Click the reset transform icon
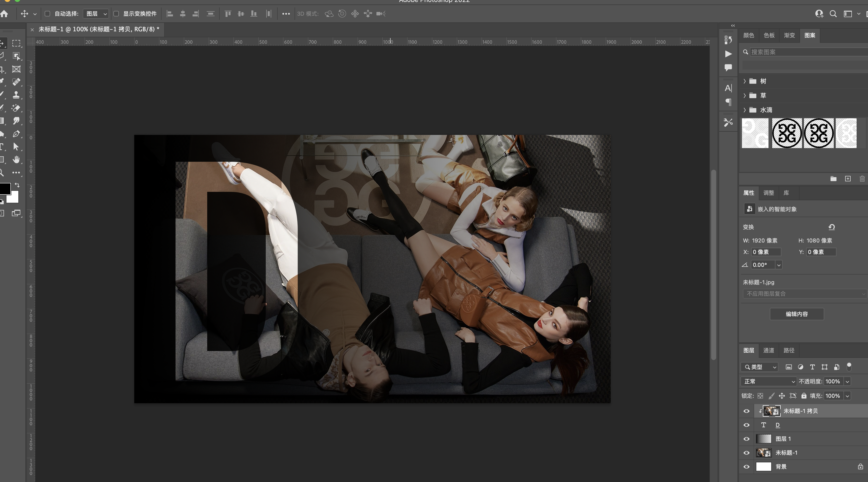 coord(832,227)
